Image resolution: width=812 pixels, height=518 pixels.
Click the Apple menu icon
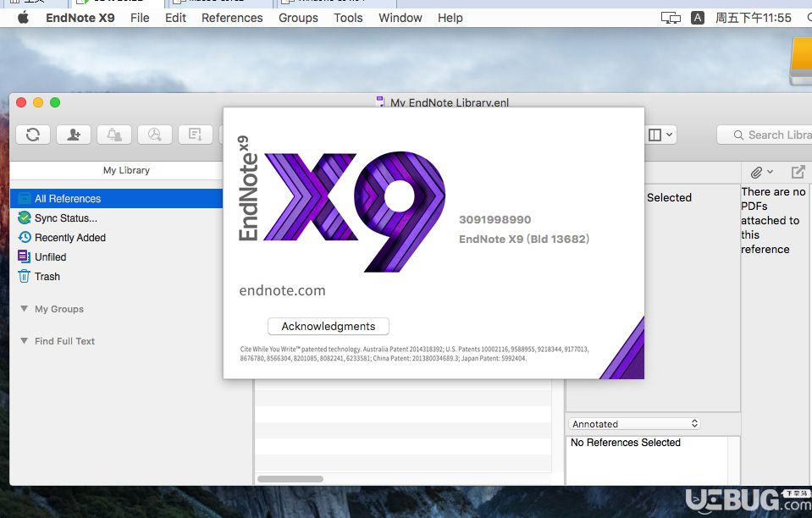point(24,18)
